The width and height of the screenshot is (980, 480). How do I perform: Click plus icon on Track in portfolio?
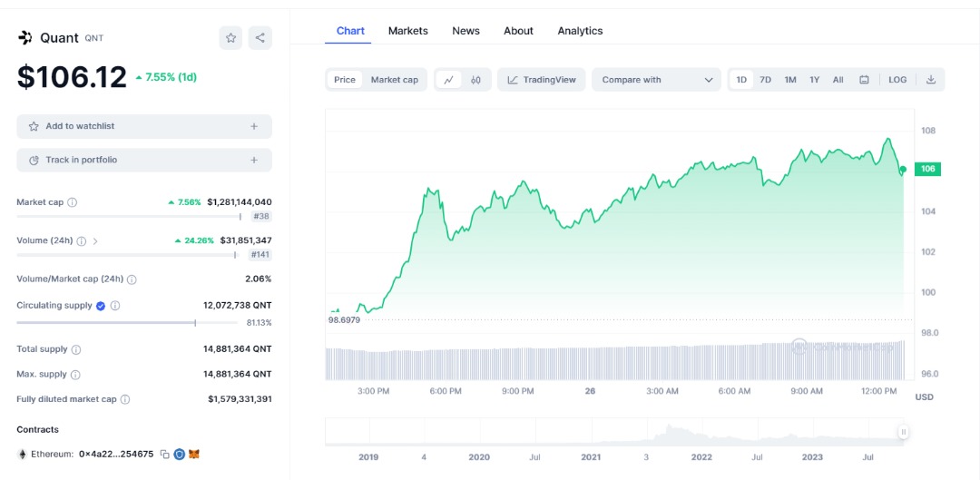click(254, 160)
